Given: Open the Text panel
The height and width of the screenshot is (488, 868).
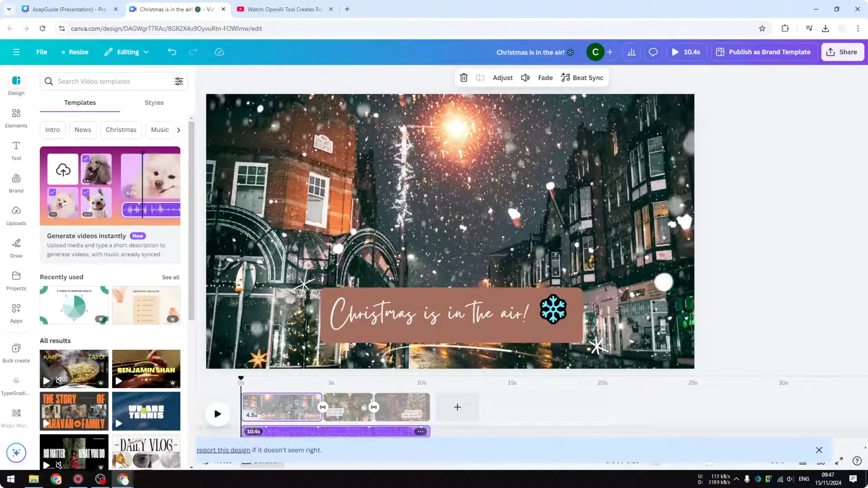Looking at the screenshot, I should pyautogui.click(x=16, y=151).
